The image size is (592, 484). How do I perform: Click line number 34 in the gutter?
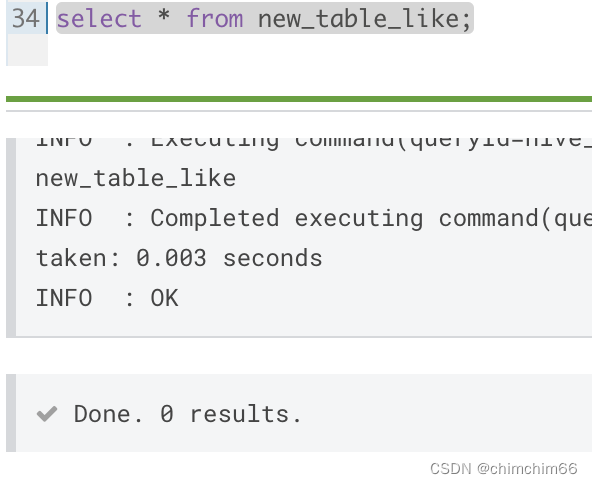point(25,18)
